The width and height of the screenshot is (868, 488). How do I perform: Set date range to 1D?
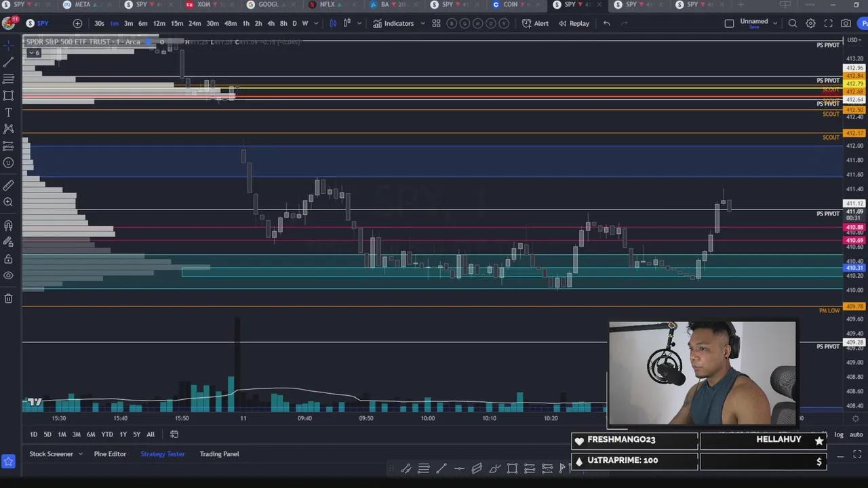pyautogui.click(x=33, y=434)
